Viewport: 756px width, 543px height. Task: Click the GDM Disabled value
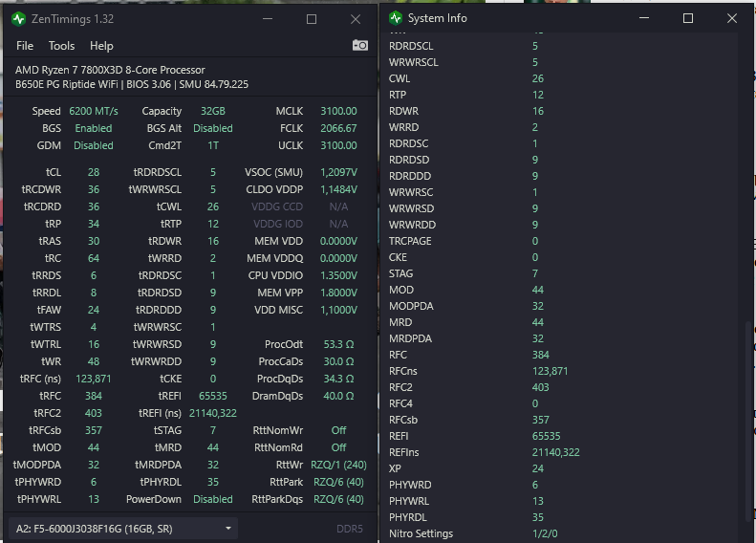(94, 145)
